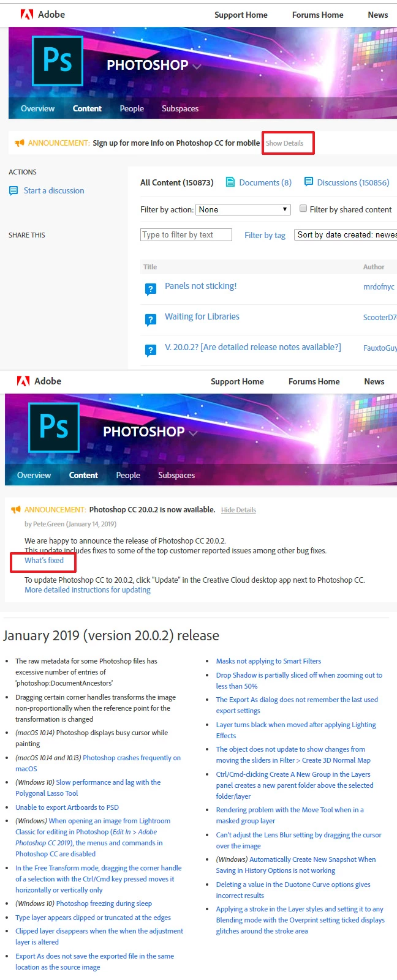397x980 pixels.
Task: Click Adobe logo on page with Show Details link
Action: coord(27,14)
